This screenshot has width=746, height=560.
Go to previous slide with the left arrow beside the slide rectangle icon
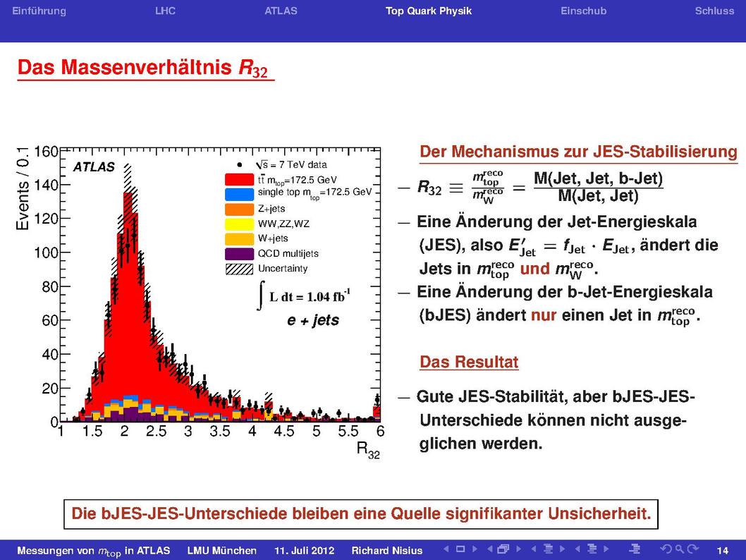[x=446, y=549]
